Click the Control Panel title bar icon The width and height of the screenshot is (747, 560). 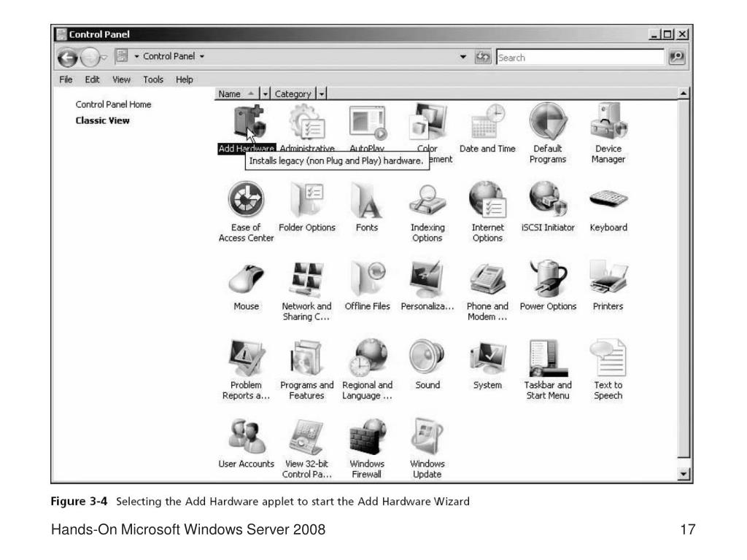click(61, 34)
